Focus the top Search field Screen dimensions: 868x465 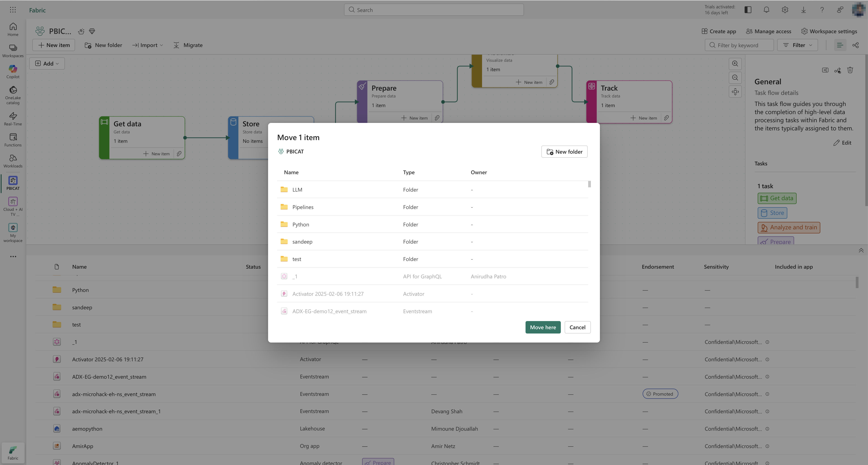pos(434,10)
